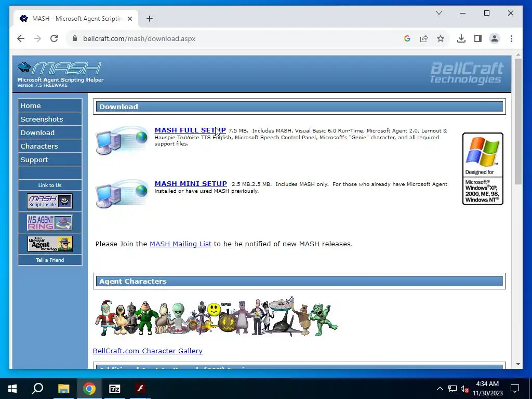532x399 pixels.
Task: Open the Google search icon in address bar
Action: click(407, 38)
